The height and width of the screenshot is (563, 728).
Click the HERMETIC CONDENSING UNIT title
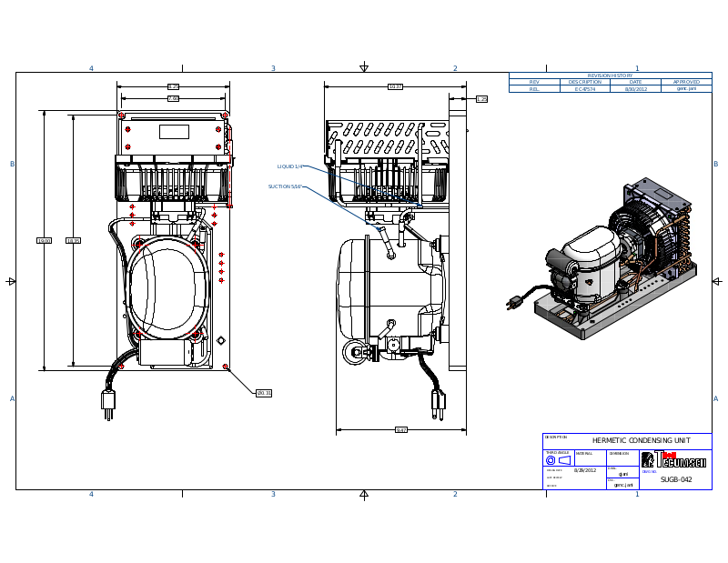tap(641, 440)
